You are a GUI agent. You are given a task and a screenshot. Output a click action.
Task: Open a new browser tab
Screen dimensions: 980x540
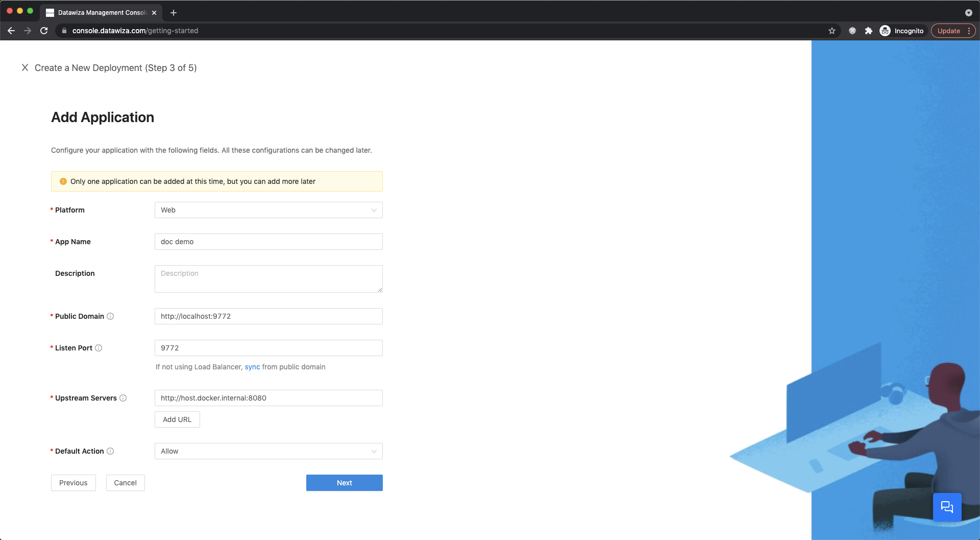coord(174,13)
